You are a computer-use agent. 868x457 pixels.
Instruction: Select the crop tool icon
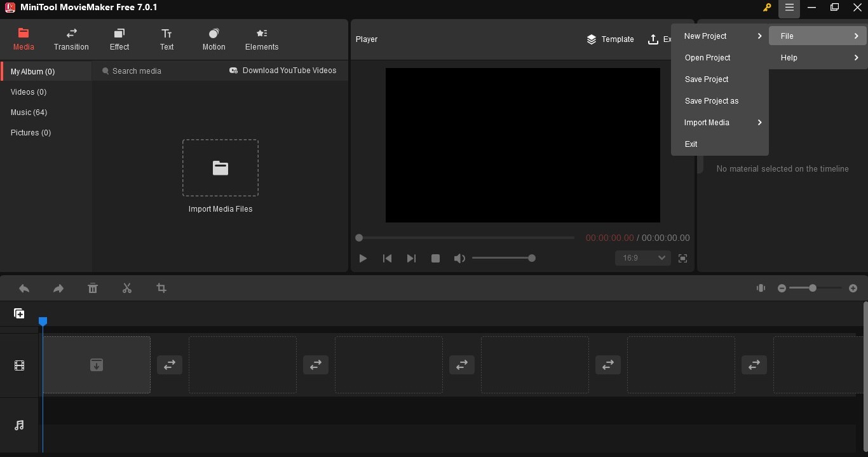click(x=161, y=289)
